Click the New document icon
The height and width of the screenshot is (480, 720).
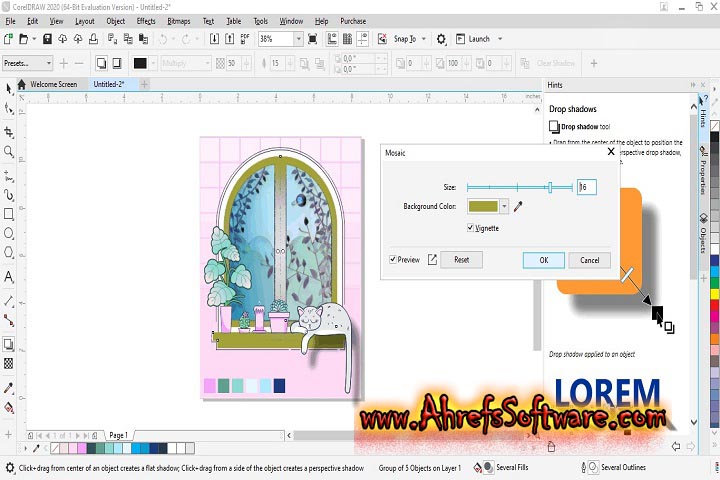8,39
